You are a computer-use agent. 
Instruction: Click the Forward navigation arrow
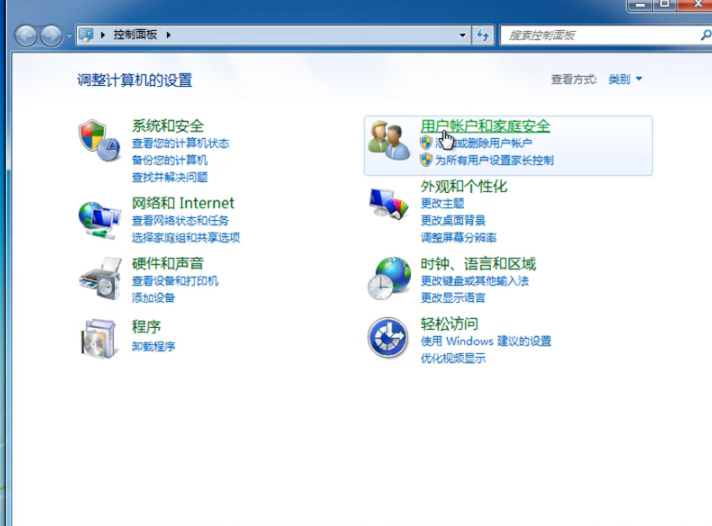click(x=51, y=35)
